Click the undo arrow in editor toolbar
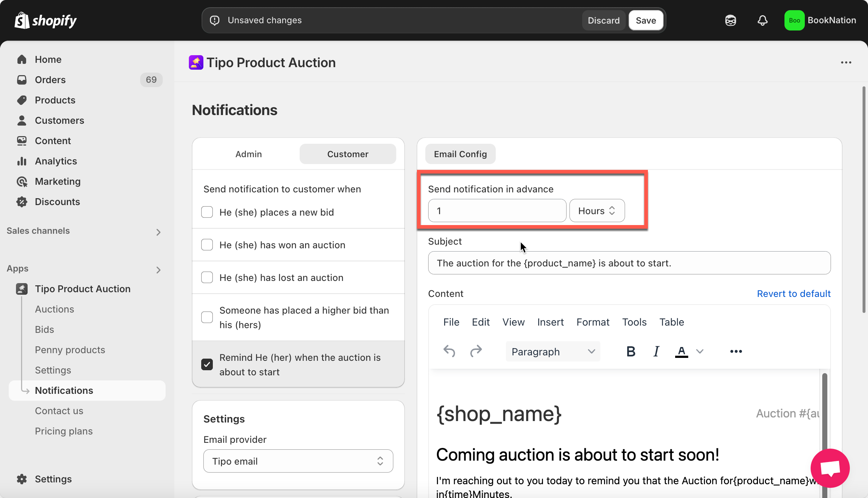Screen dimensions: 868x498 pyautogui.click(x=449, y=351)
